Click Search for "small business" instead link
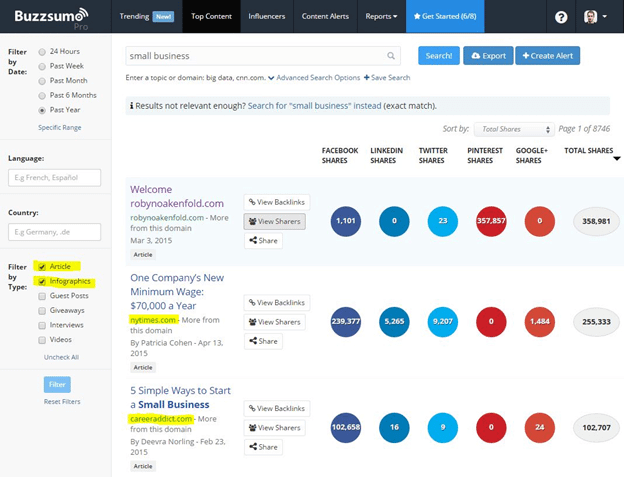The width and height of the screenshot is (624, 477). pos(314,106)
